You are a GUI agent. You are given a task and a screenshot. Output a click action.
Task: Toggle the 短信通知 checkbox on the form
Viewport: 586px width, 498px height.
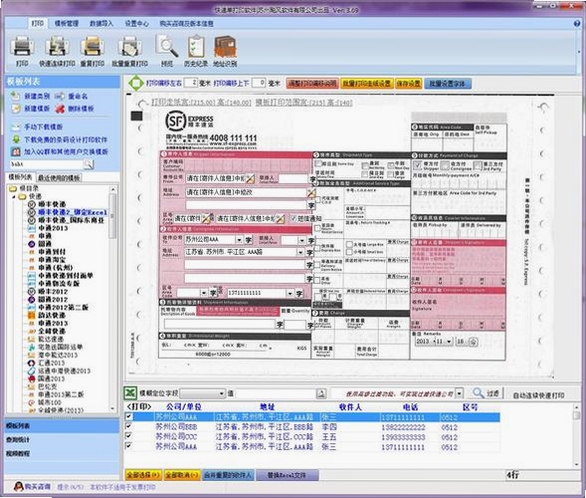point(294,218)
